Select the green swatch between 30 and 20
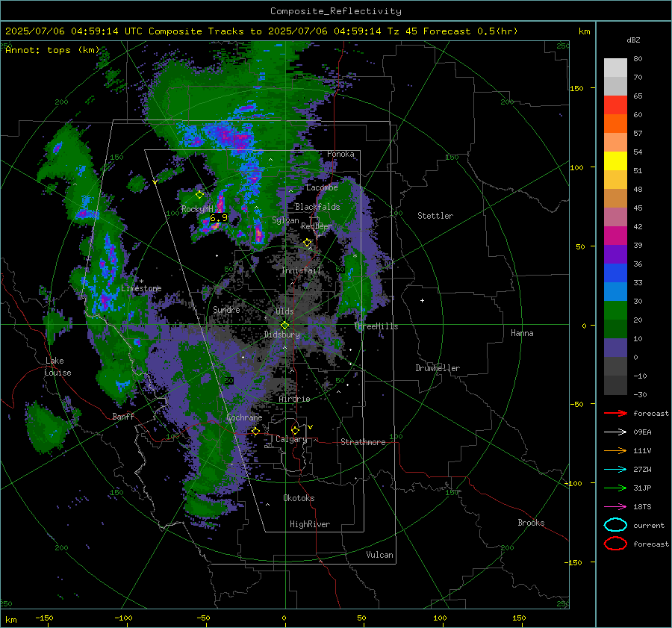The image size is (672, 628). pyautogui.click(x=615, y=311)
